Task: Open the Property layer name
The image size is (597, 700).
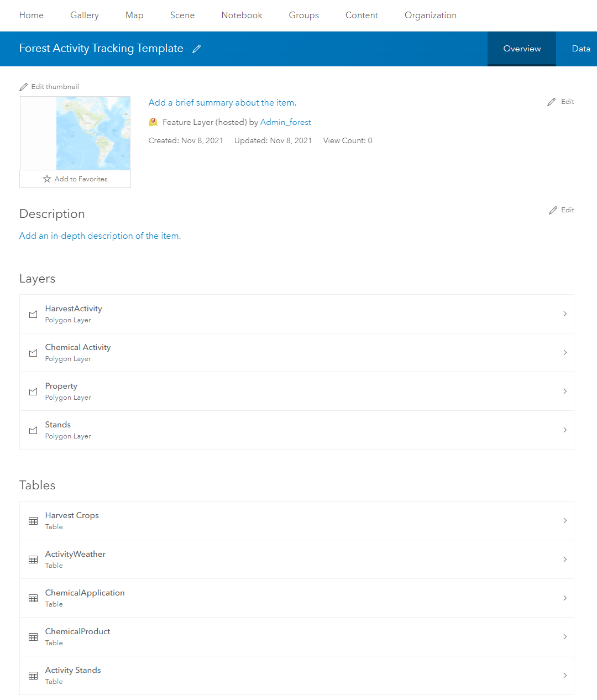Action: (61, 386)
